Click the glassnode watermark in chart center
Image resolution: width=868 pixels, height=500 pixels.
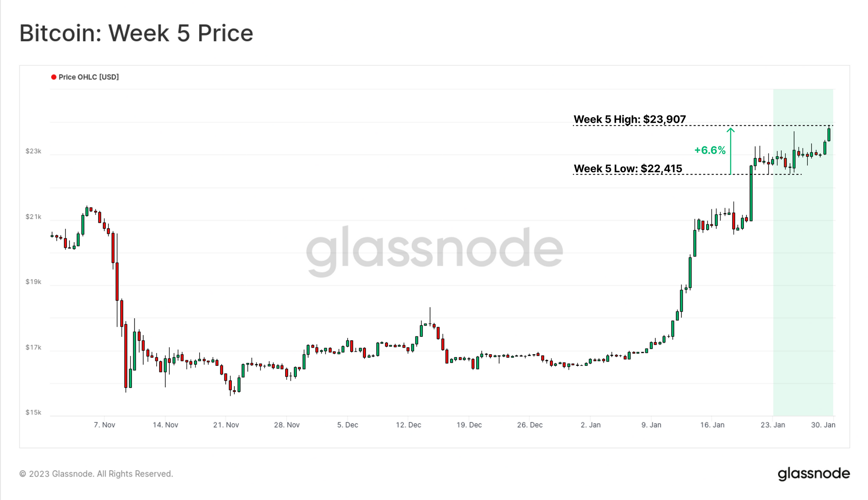coord(434,251)
